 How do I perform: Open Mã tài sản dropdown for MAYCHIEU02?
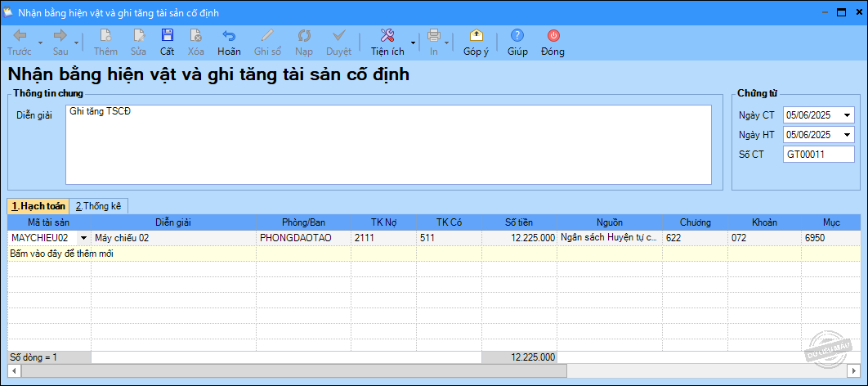point(83,238)
